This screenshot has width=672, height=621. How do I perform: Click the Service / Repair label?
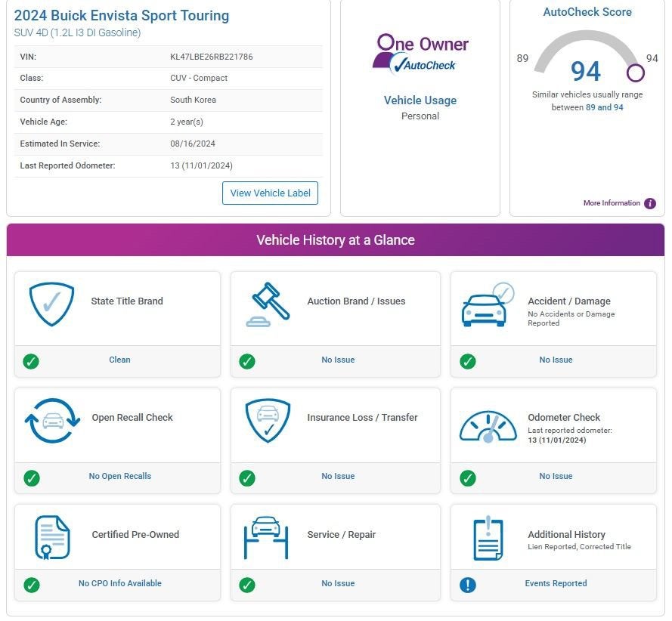point(341,534)
